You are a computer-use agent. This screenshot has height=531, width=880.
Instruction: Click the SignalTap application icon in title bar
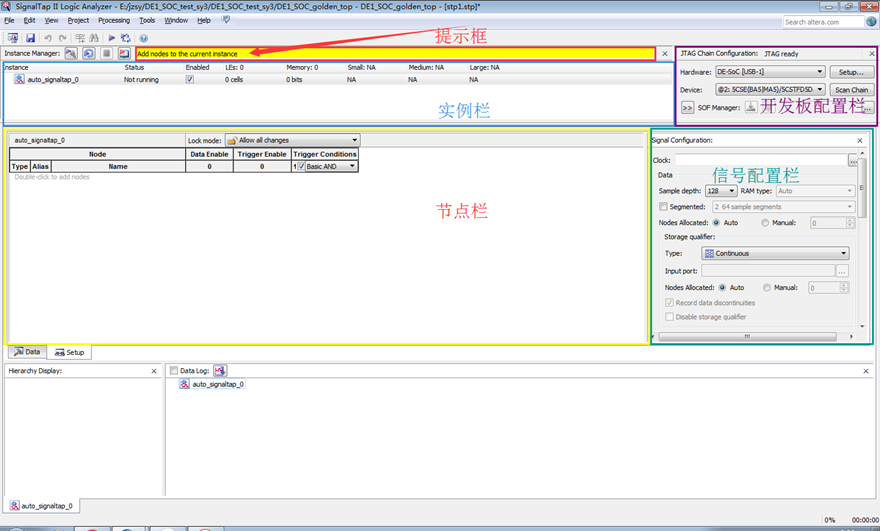click(6, 6)
